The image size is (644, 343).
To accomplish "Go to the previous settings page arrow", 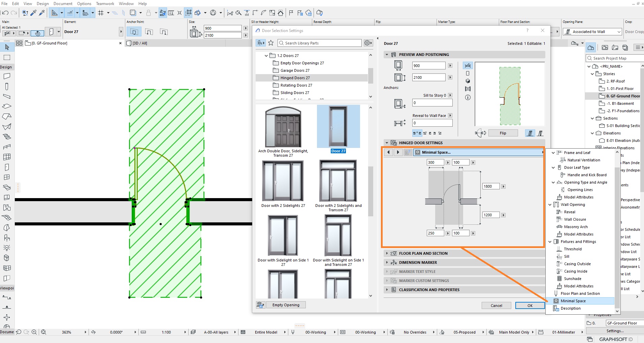I will point(388,152).
